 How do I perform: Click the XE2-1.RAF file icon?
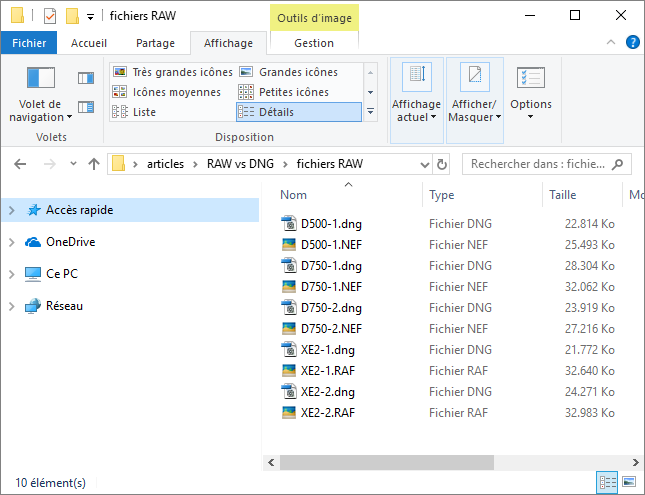click(x=289, y=370)
